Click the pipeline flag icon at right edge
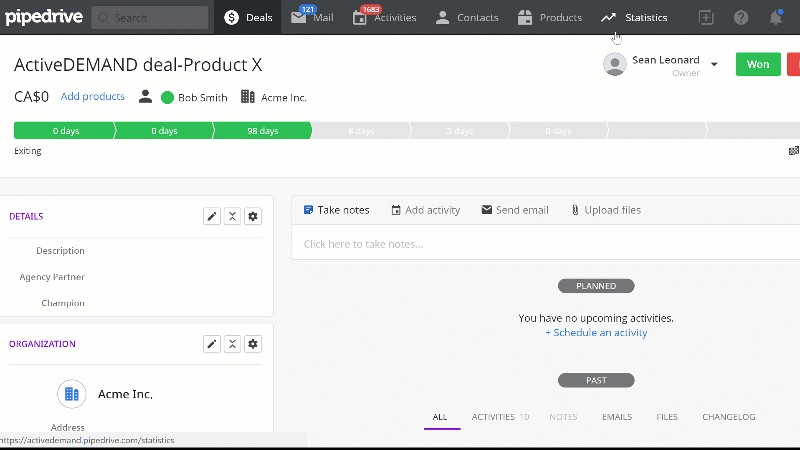This screenshot has height=450, width=800. 794,151
